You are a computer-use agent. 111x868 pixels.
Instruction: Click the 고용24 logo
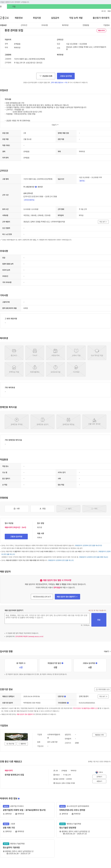tap(4, 18)
